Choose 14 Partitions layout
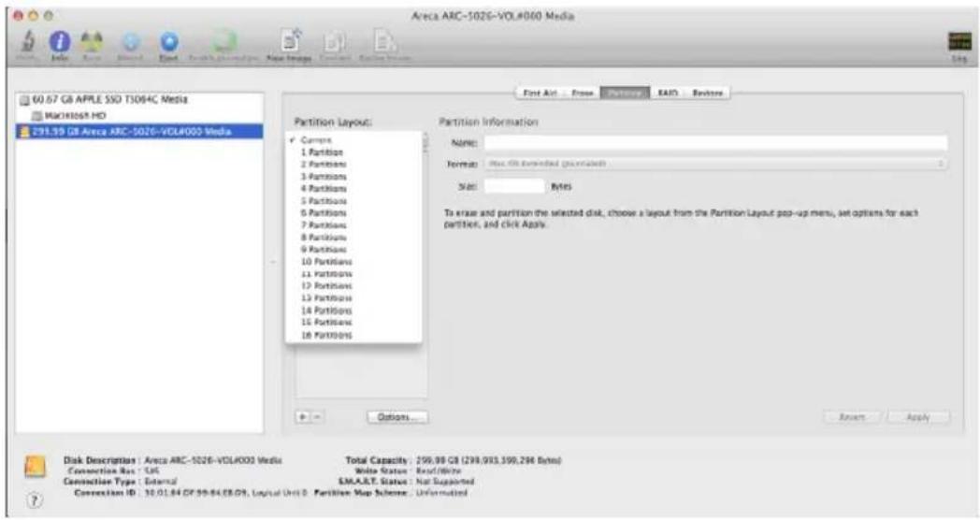 tap(353, 311)
